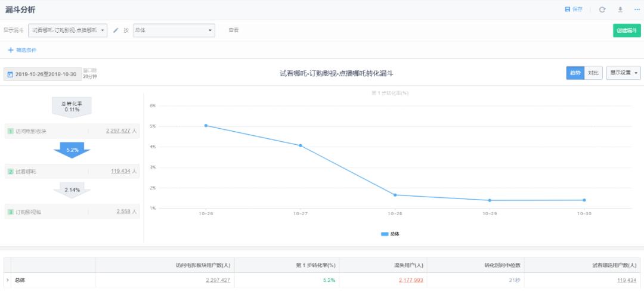Click the 查看 button
Screen dimensions: 644x292
click(x=234, y=30)
